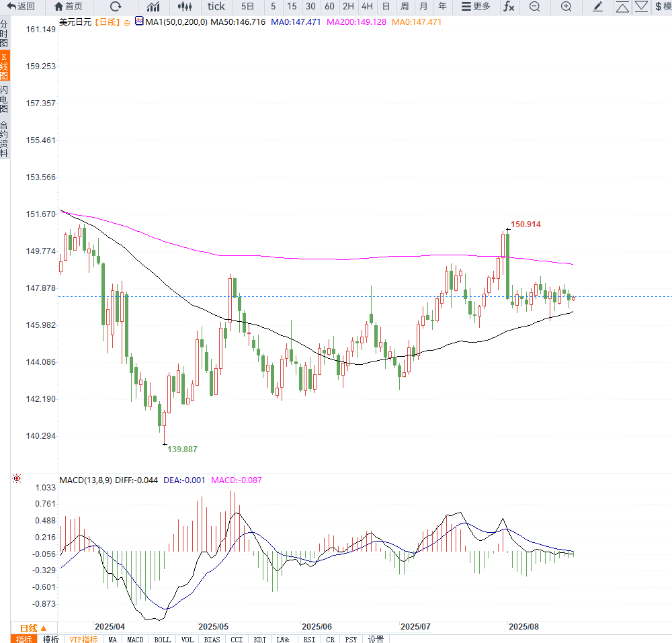This screenshot has height=643, width=672.
Task: Zoom out the chart
Action: (534, 7)
